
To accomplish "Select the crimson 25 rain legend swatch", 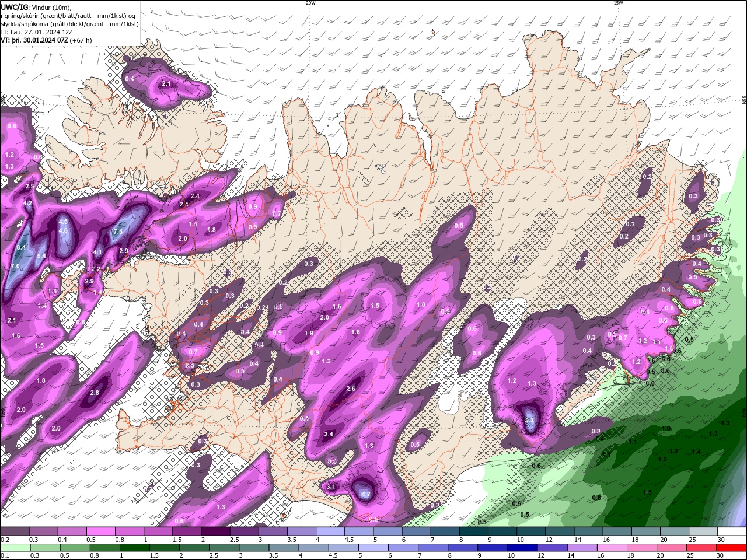I will tap(702, 548).
